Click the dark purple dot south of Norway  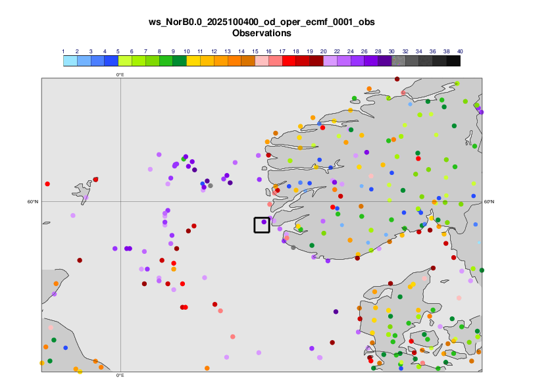click(x=336, y=312)
